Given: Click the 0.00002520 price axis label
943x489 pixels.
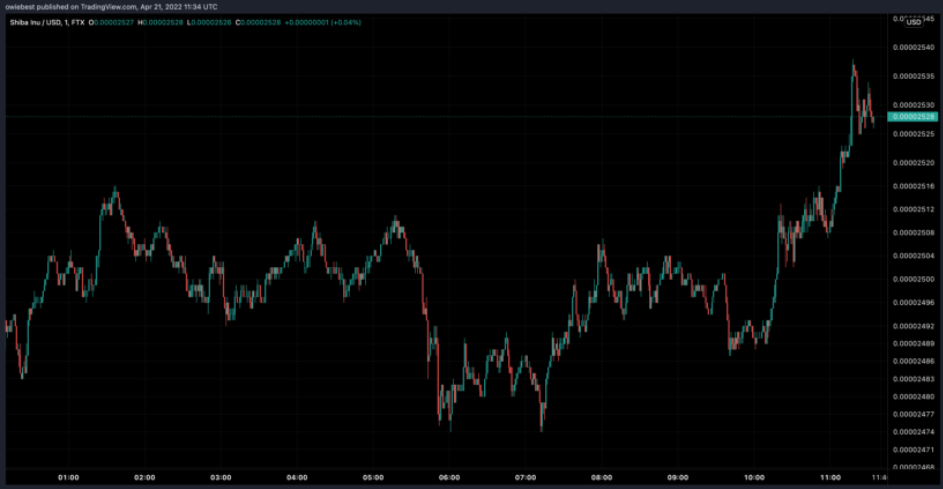Looking at the screenshot, I should (x=914, y=163).
